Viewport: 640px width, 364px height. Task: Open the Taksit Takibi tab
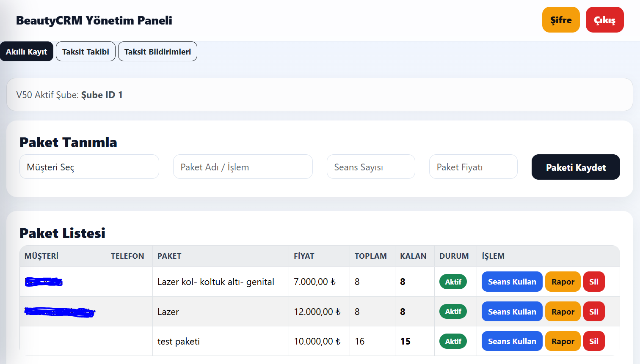pos(86,52)
